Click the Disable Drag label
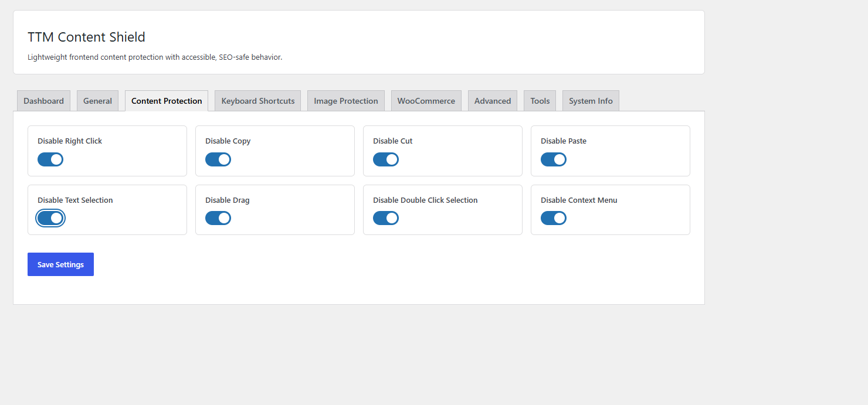This screenshot has width=868, height=405. pyautogui.click(x=228, y=200)
